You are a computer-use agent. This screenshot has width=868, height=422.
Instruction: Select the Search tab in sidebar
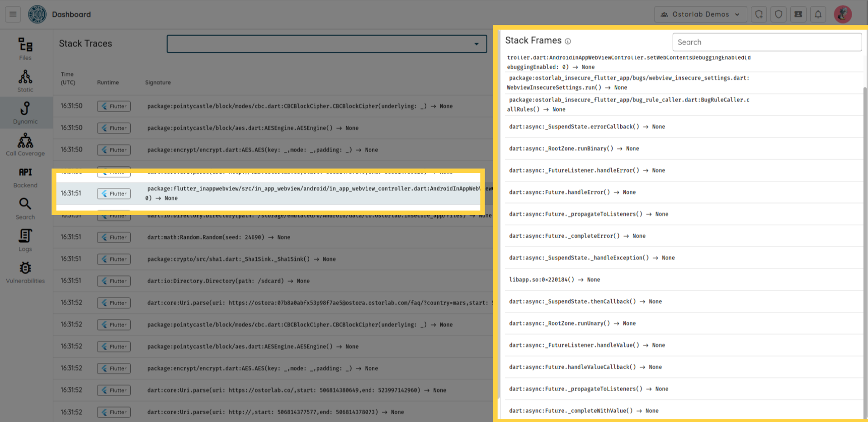tap(25, 209)
